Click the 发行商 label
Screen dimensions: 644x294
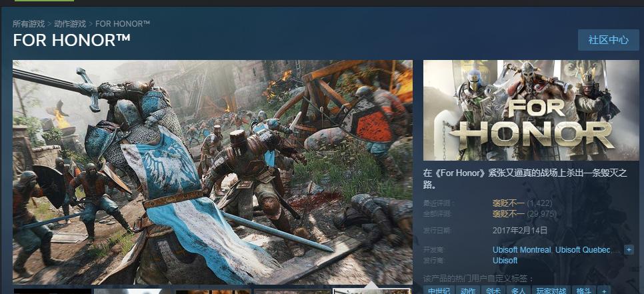(x=433, y=260)
